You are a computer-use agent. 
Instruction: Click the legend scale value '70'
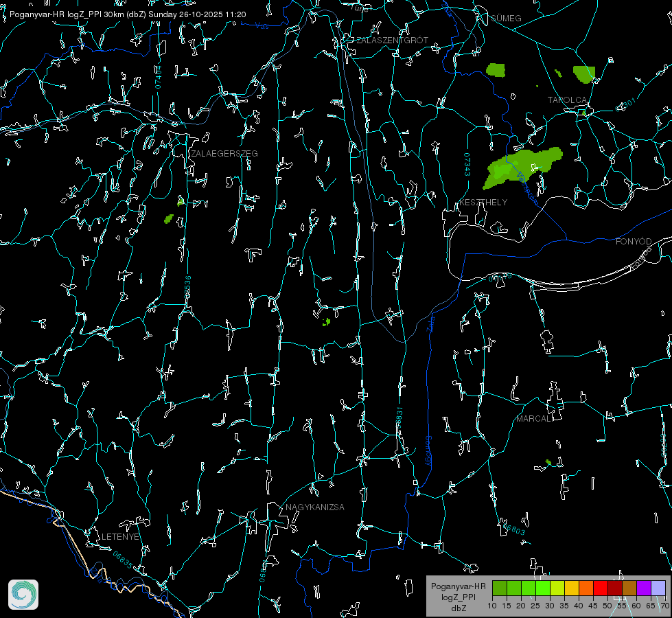(x=664, y=606)
